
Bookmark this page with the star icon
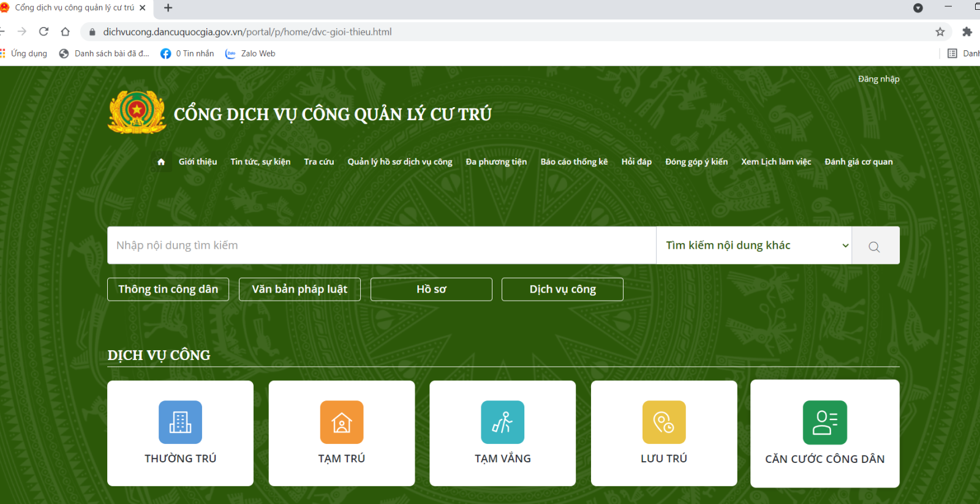click(940, 32)
